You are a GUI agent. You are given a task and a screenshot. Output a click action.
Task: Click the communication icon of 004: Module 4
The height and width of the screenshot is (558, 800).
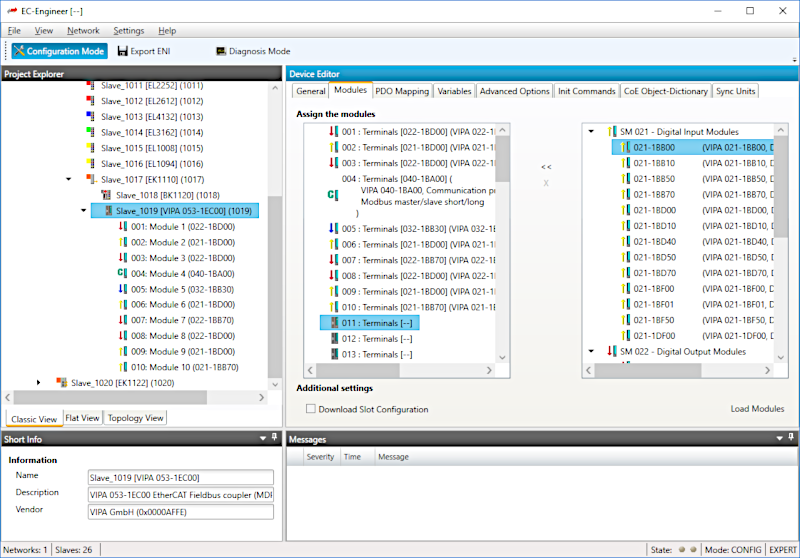point(122,273)
